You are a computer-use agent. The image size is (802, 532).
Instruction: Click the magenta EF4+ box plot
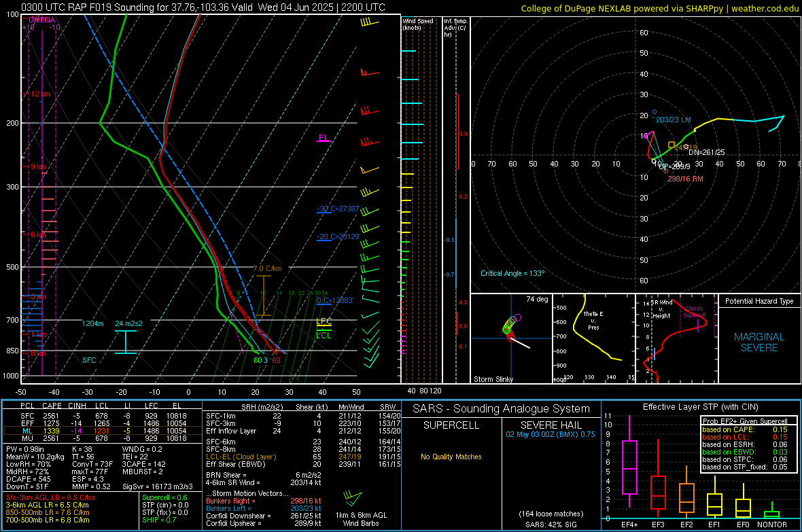(629, 461)
